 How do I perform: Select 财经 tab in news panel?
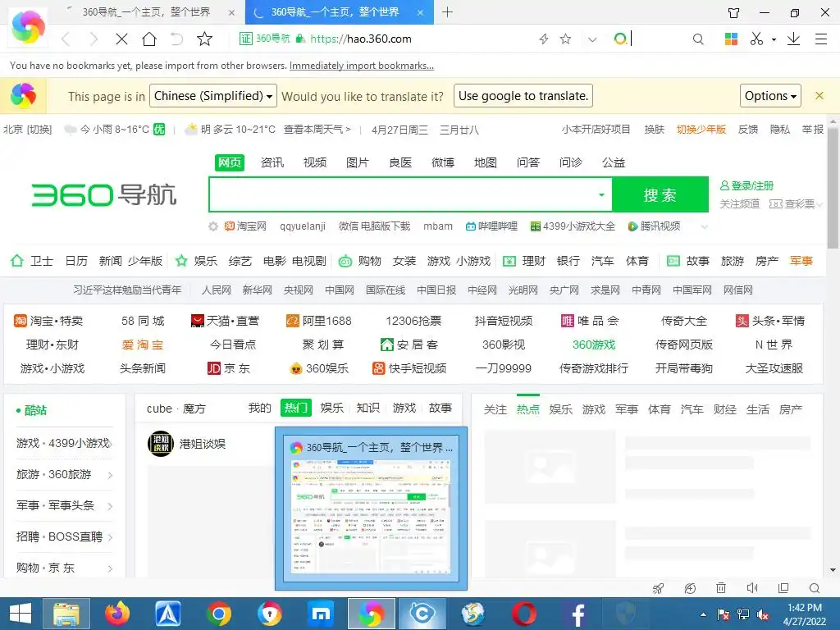pyautogui.click(x=725, y=409)
